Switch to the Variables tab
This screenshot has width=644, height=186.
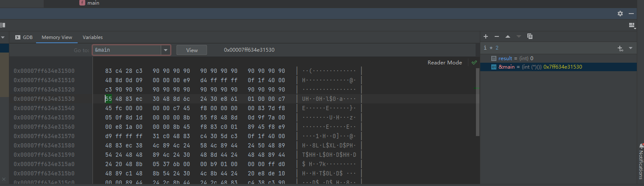click(92, 37)
